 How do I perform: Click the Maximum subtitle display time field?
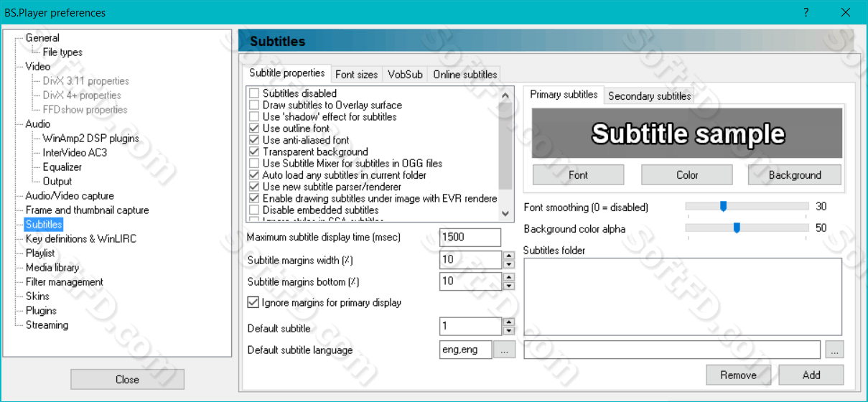point(470,237)
